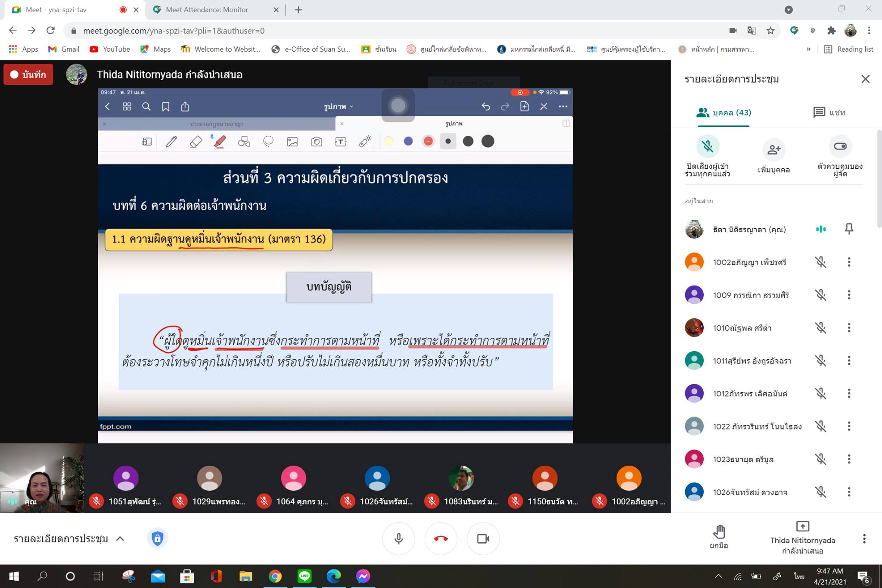The height and width of the screenshot is (588, 882).
Task: Pin ธิดา นิติธรญาดา in participant list
Action: click(x=848, y=229)
